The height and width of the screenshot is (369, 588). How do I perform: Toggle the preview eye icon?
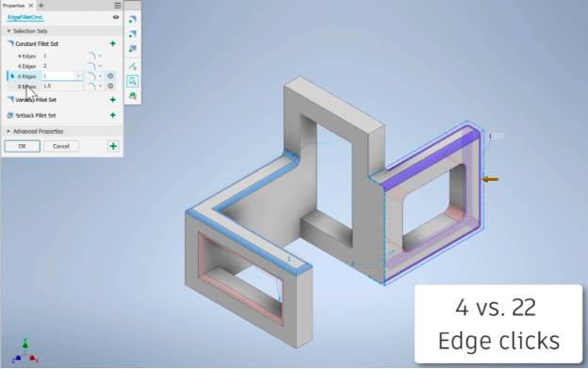pyautogui.click(x=116, y=17)
